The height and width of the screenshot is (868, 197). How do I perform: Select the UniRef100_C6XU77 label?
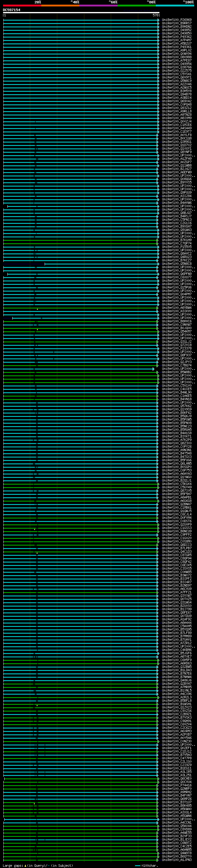point(176,277)
